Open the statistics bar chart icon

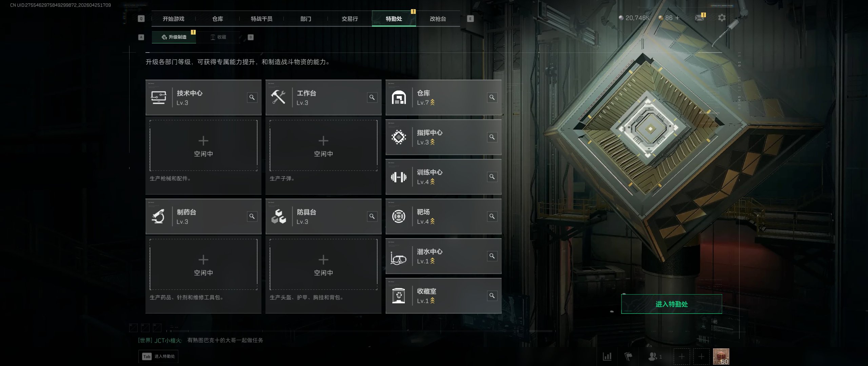tap(607, 356)
